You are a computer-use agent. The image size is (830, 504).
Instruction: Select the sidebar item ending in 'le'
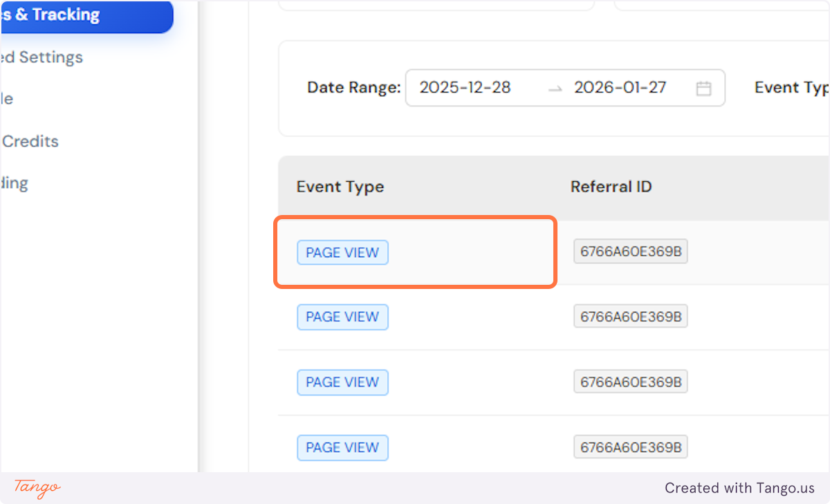point(7,99)
